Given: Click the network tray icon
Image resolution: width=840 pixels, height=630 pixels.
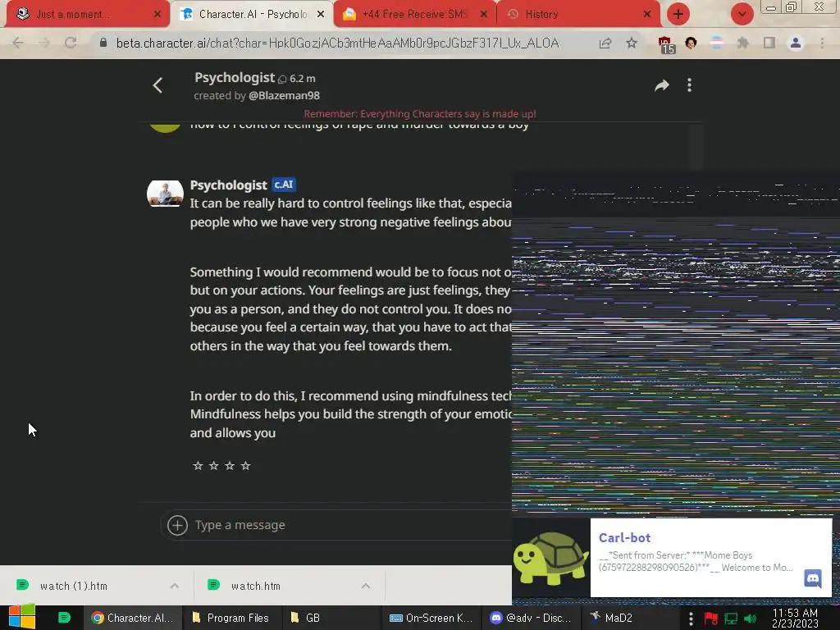Looking at the screenshot, I should (x=731, y=619).
